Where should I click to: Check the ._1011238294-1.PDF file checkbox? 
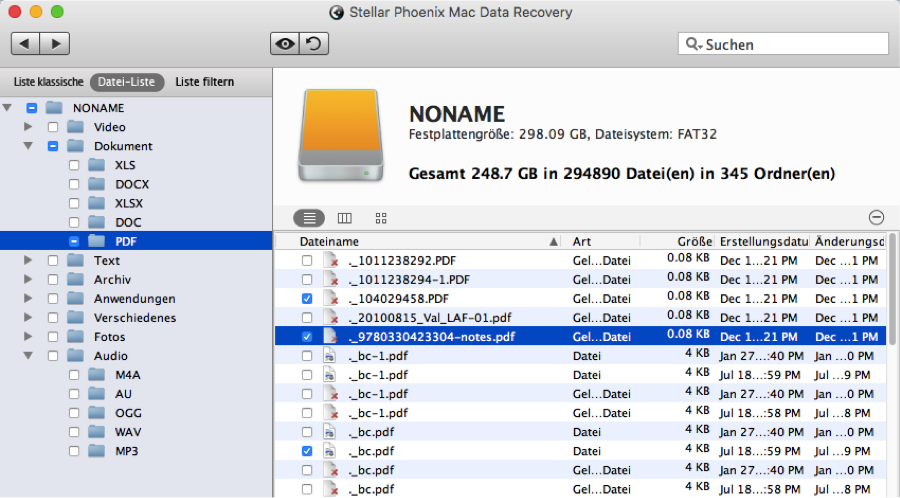(307, 279)
